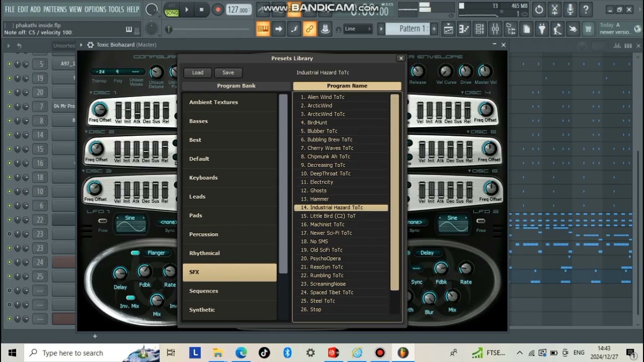Image resolution: width=644 pixels, height=362 pixels.
Task: Click the right-arrow icon beside keyboard icon
Action: pyautogui.click(x=278, y=29)
